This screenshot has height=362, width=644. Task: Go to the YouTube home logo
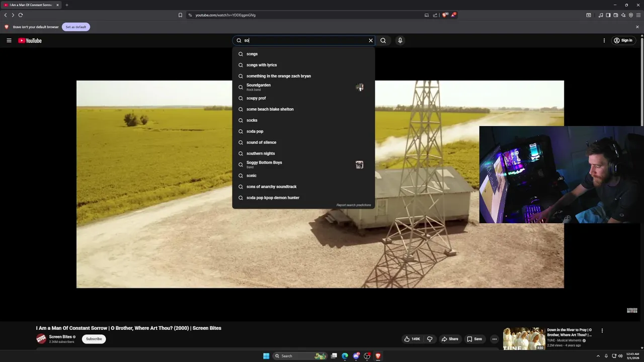click(x=30, y=41)
